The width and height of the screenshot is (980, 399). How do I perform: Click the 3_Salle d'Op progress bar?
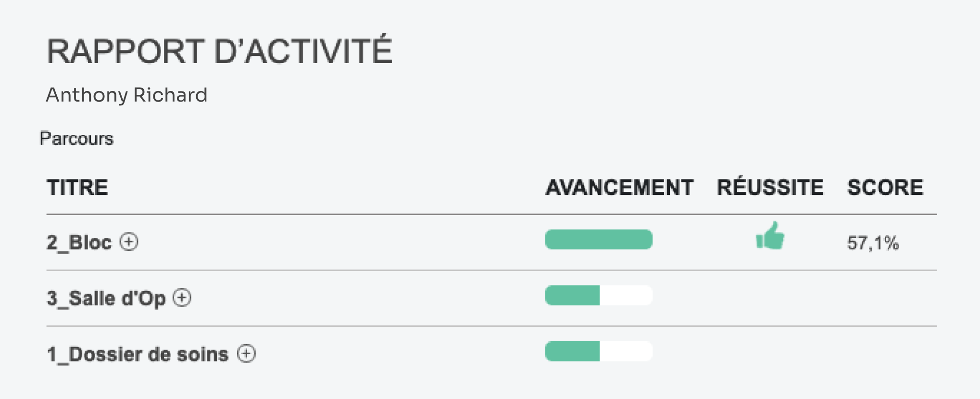click(x=599, y=295)
